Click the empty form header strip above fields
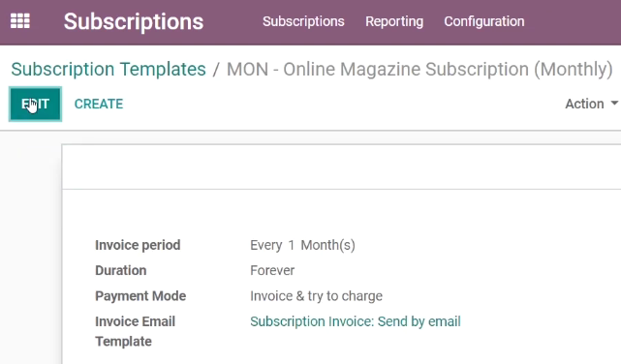This screenshot has width=621, height=364. [341, 167]
